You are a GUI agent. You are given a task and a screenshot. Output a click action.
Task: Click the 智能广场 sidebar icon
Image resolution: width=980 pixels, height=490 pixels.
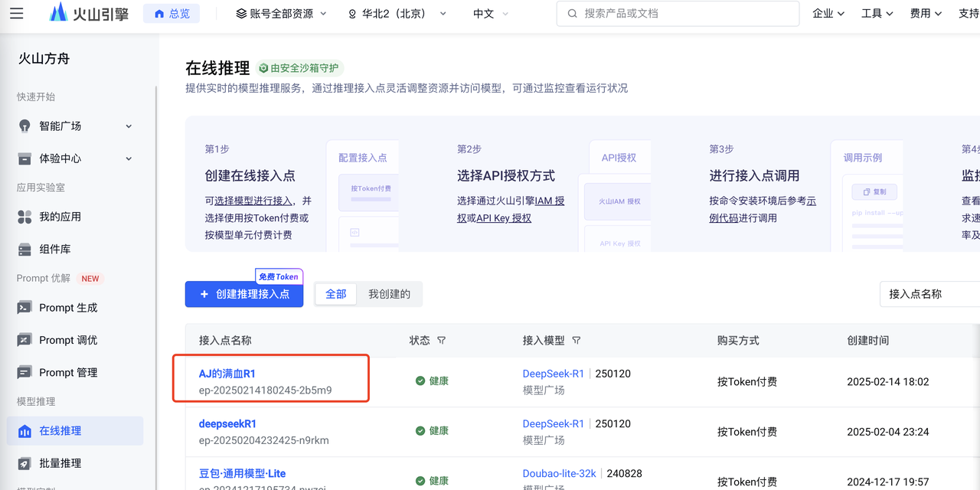[x=24, y=126]
